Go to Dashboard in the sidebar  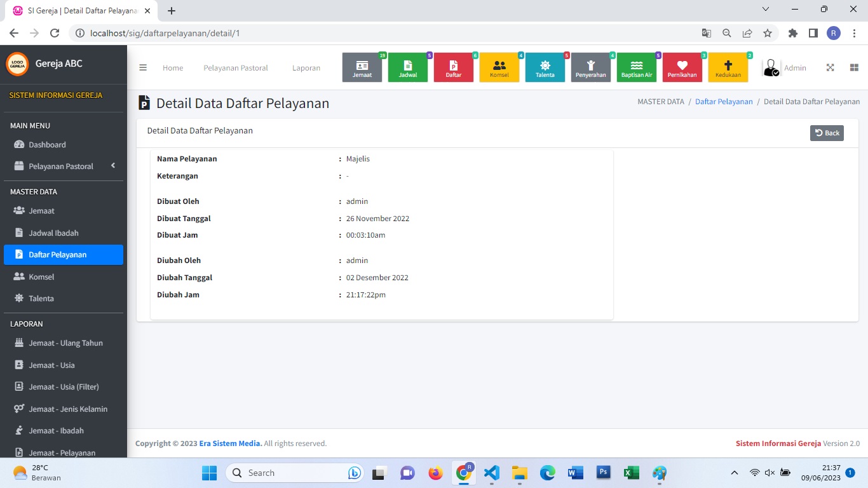point(47,145)
